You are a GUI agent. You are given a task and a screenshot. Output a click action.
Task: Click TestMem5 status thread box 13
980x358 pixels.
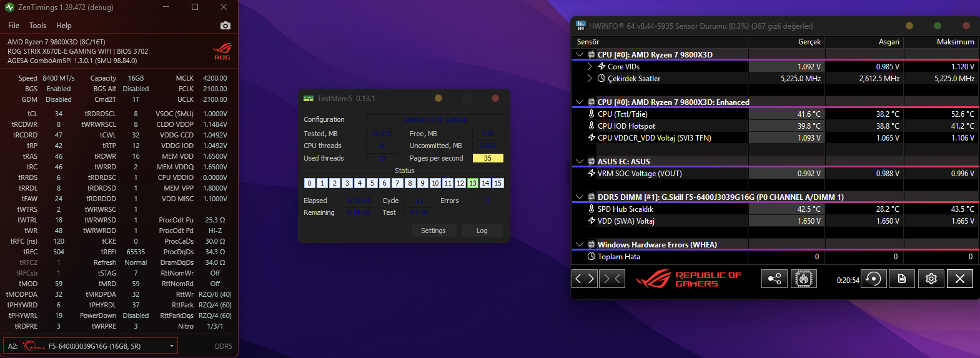[473, 183]
